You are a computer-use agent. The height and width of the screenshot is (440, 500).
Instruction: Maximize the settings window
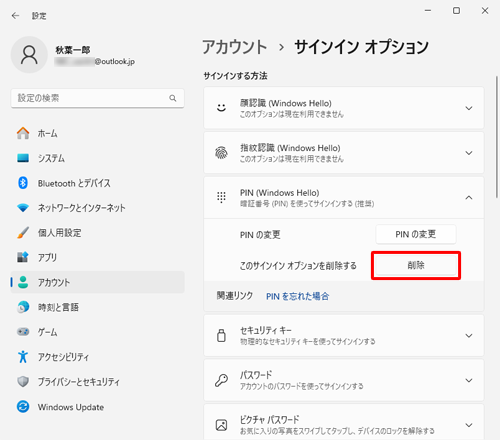click(x=456, y=11)
